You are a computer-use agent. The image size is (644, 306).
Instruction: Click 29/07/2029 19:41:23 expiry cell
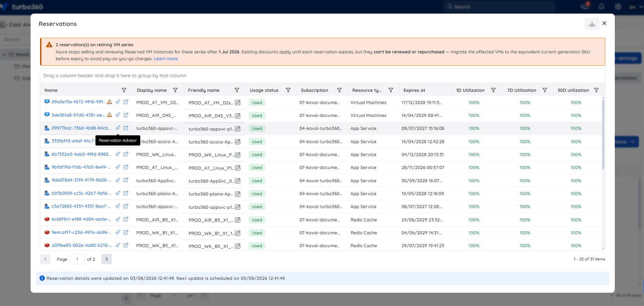(423, 246)
